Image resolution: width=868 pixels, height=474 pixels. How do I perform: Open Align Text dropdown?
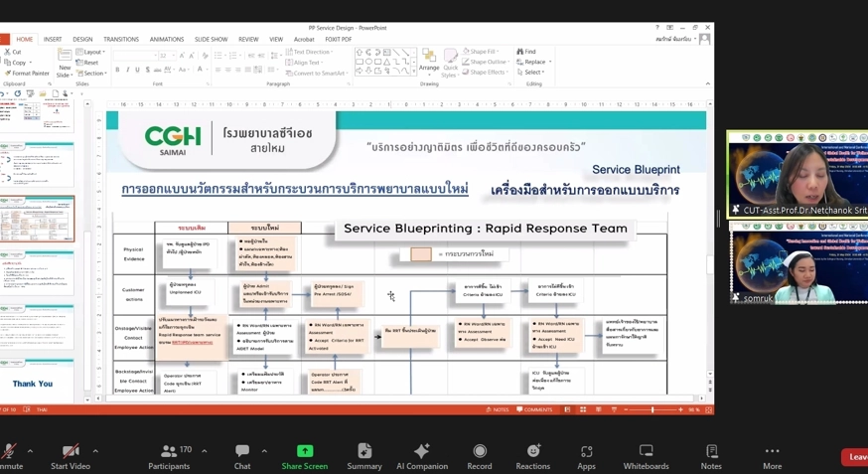tap(304, 63)
